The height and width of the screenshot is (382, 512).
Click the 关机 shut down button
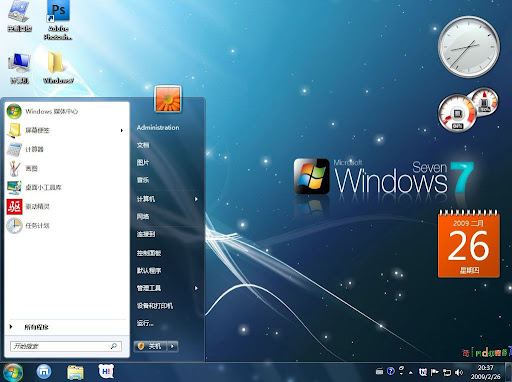pyautogui.click(x=151, y=346)
